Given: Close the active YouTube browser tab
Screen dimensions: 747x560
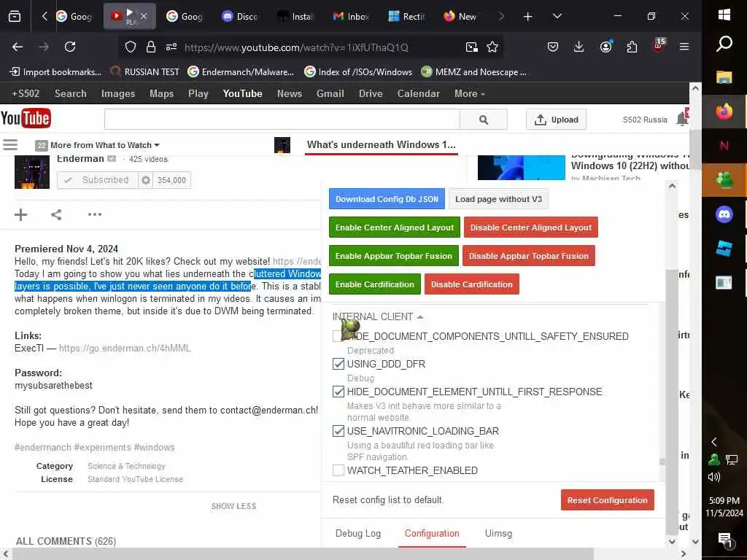Looking at the screenshot, I should 144,17.
